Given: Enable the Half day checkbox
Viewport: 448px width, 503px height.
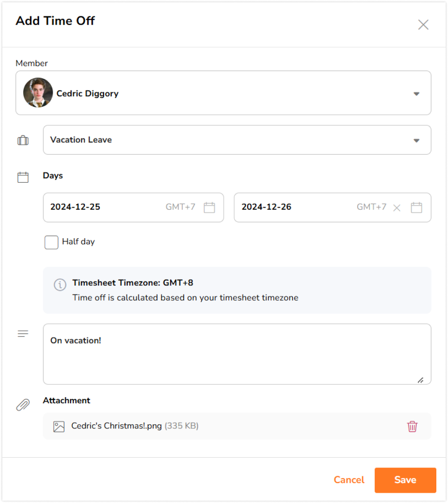Looking at the screenshot, I should pyautogui.click(x=51, y=242).
